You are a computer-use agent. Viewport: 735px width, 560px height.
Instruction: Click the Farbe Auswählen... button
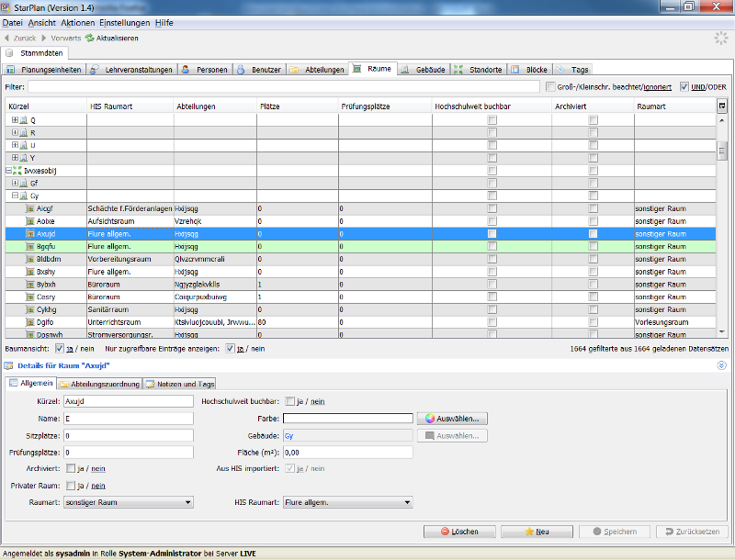pyautogui.click(x=452, y=419)
